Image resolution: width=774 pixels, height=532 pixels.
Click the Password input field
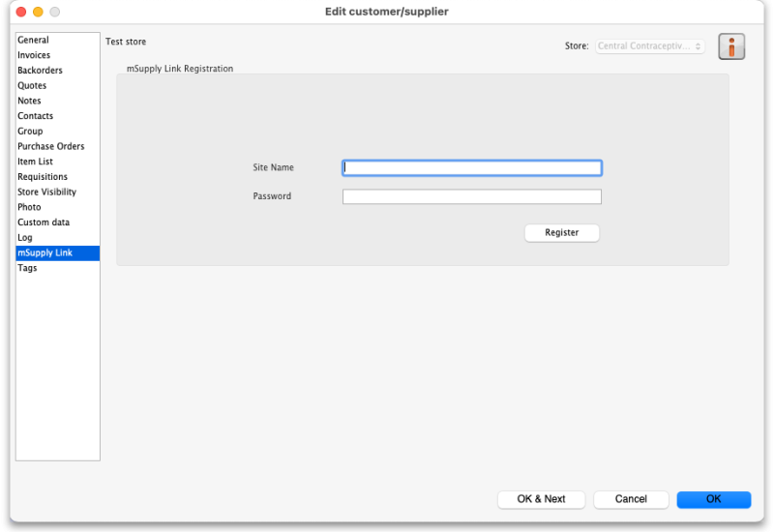(472, 196)
